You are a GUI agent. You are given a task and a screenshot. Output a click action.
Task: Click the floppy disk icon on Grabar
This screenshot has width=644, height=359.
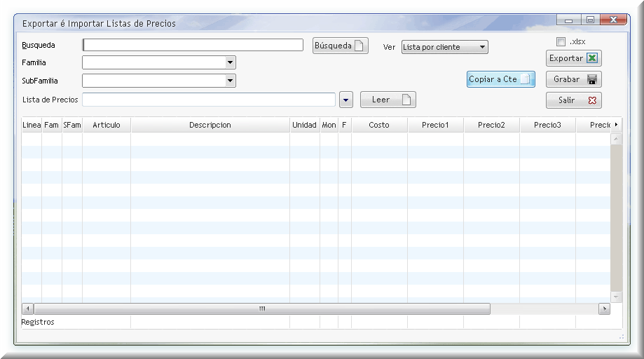[x=592, y=79]
